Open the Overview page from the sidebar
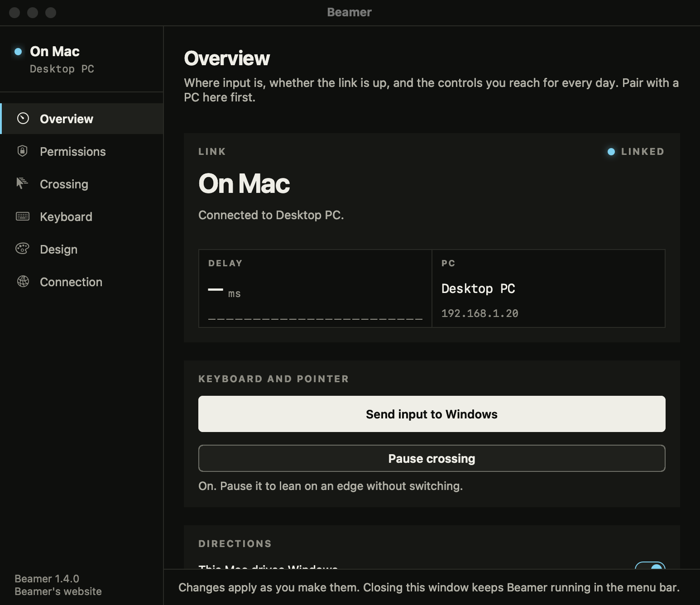 pos(82,119)
